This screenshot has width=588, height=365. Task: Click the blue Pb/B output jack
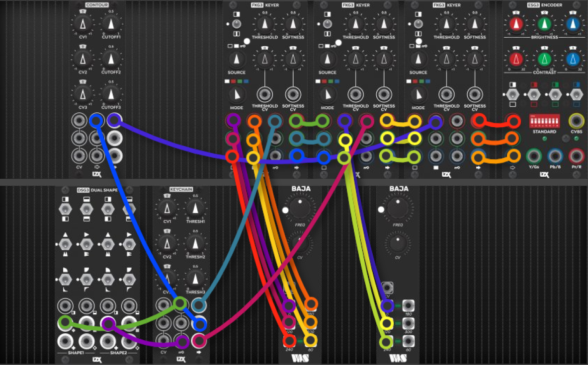click(555, 156)
